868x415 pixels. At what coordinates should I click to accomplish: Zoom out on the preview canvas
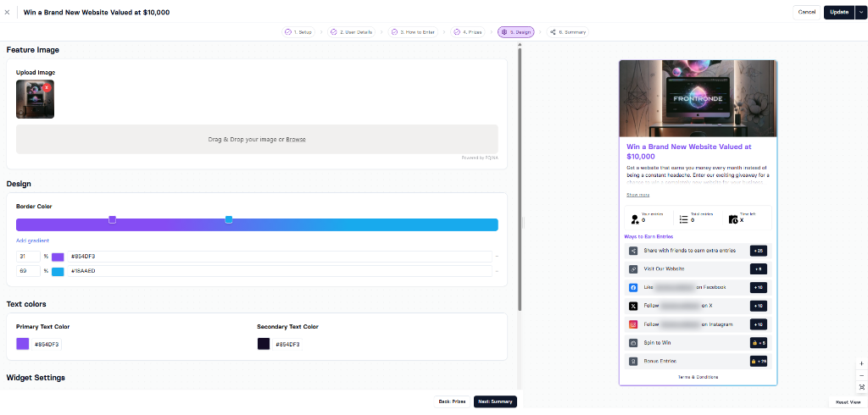pyautogui.click(x=861, y=374)
